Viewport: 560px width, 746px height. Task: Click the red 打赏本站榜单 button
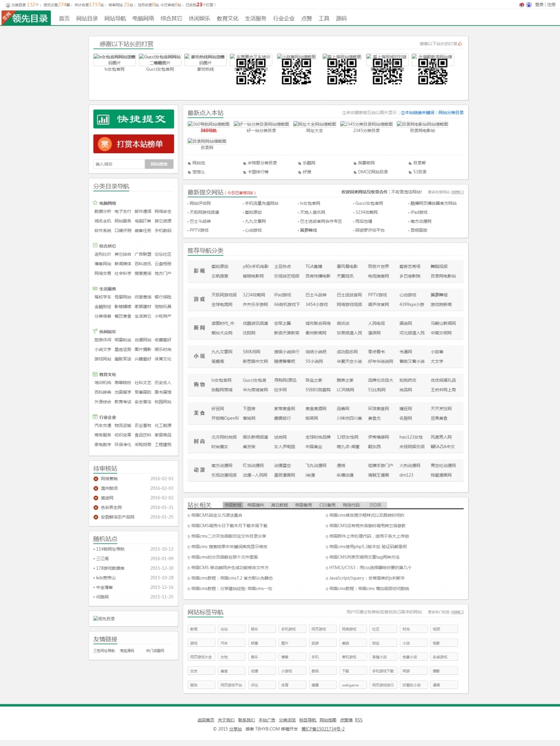[x=133, y=144]
